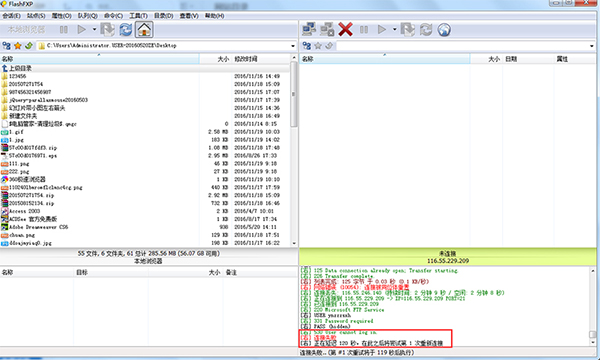Open the local pane play dropdown arrow
The image size is (600, 360).
(94, 29)
